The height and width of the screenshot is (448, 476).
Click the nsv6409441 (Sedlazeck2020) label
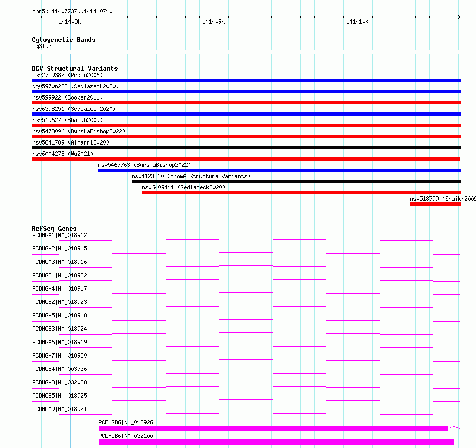(x=183, y=187)
